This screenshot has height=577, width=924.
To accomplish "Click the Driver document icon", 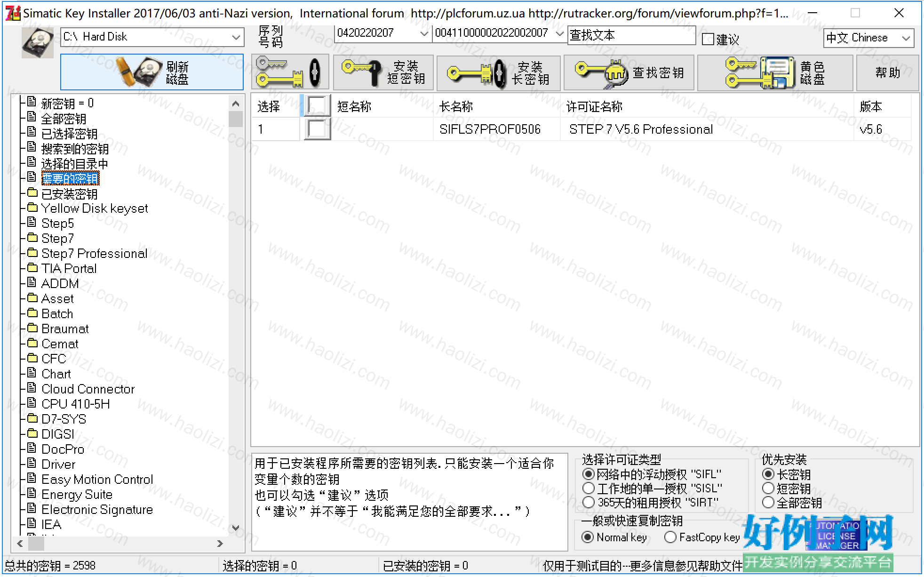I will pos(32,463).
